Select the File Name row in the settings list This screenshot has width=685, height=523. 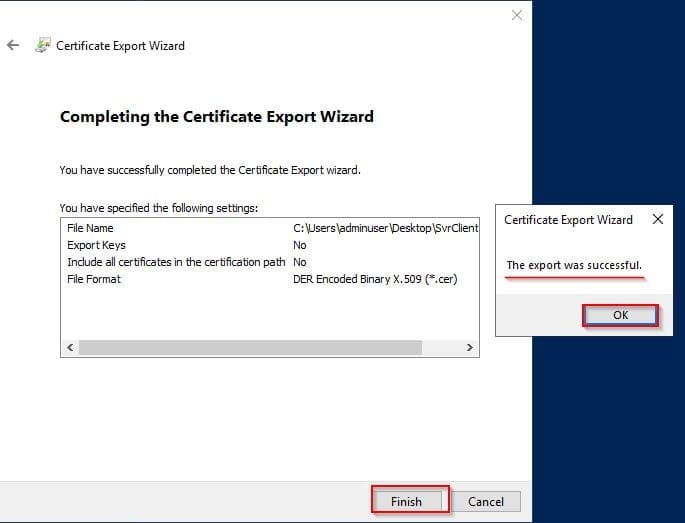point(90,228)
